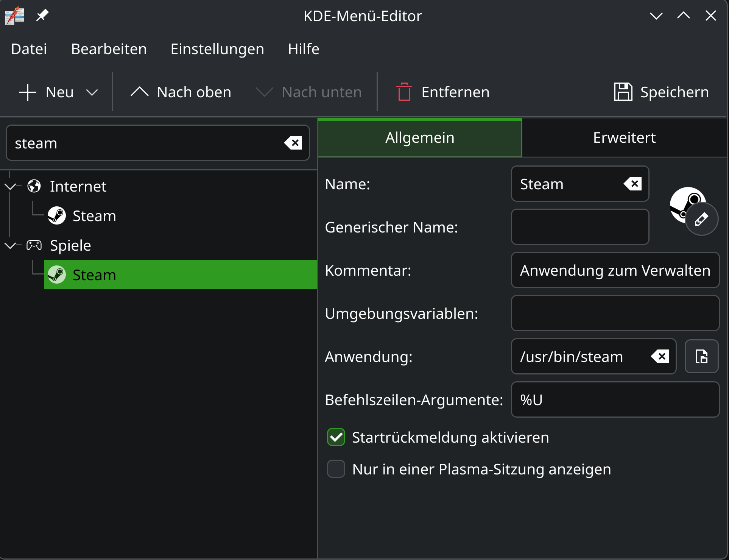Collapse the Internet category
Viewport: 729px width, 560px height.
10,186
